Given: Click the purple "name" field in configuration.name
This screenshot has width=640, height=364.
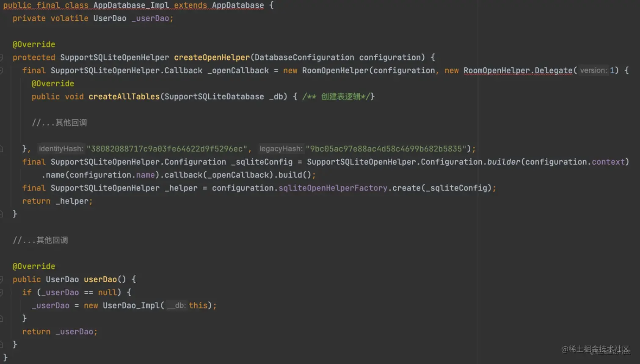Looking at the screenshot, I should click(x=145, y=175).
